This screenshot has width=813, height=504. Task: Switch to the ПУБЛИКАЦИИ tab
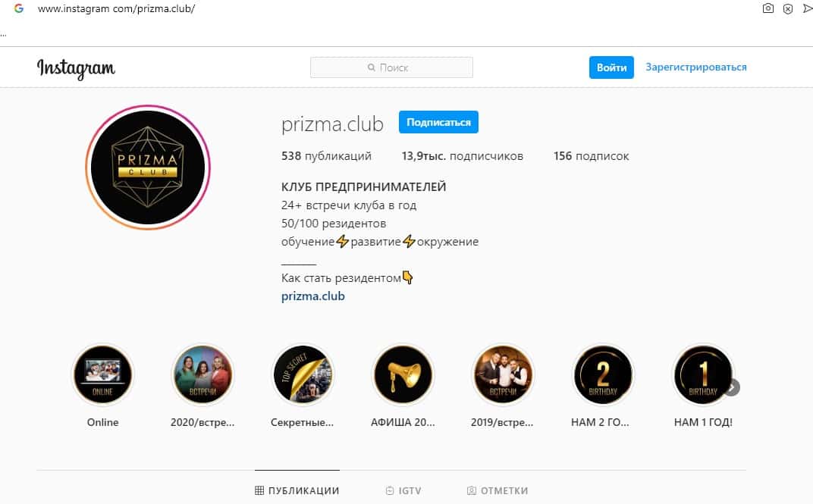(297, 490)
